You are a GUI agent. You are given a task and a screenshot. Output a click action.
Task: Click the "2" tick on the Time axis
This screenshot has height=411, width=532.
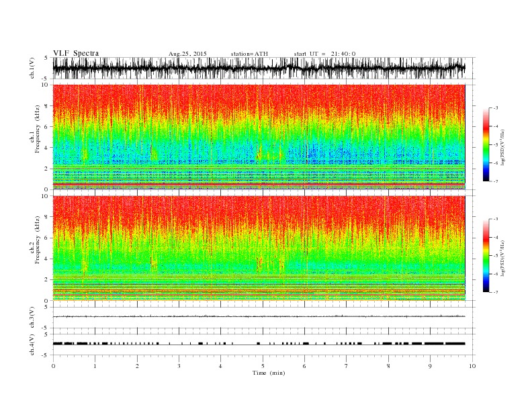[x=137, y=366]
